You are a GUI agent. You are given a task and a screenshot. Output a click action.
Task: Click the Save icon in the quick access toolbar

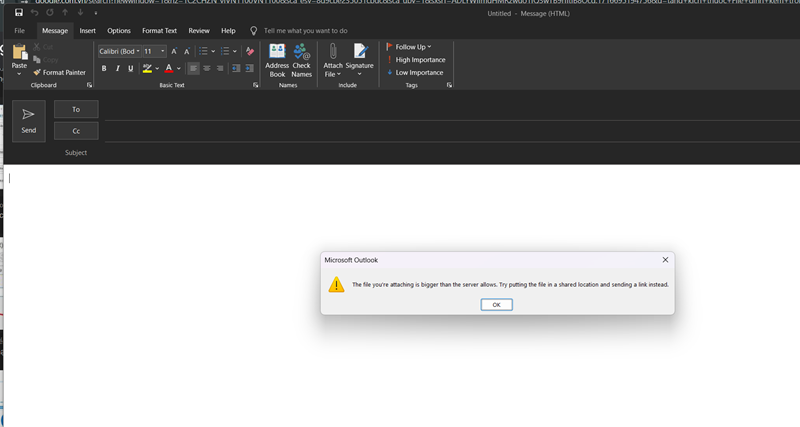coord(19,13)
